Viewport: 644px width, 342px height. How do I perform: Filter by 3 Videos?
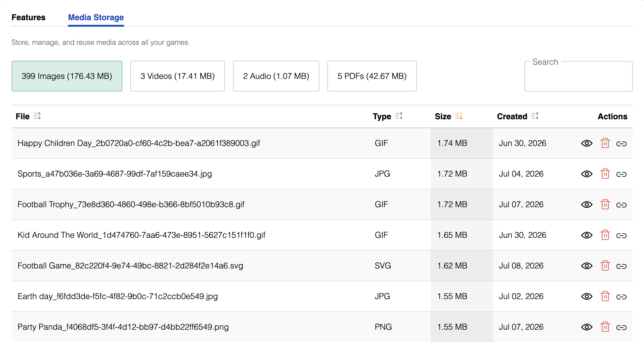click(178, 76)
